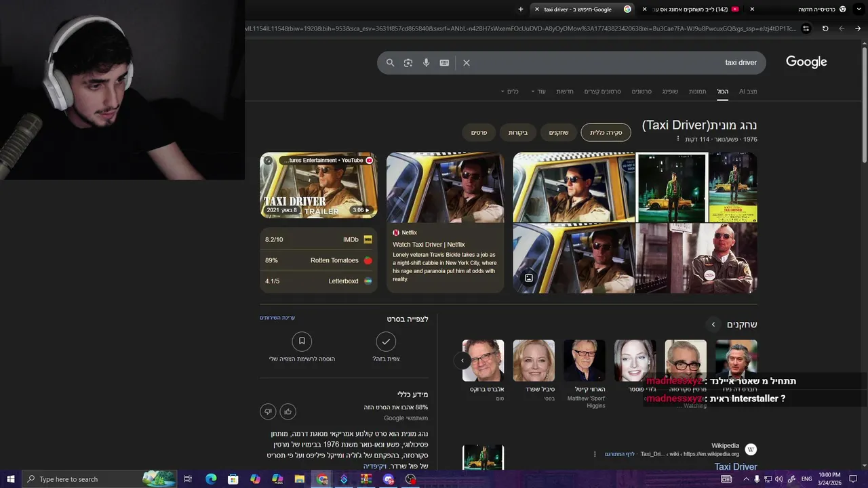The height and width of the screenshot is (488, 868).
Task: Open Microsoft Store from the taskbar
Action: 233,479
